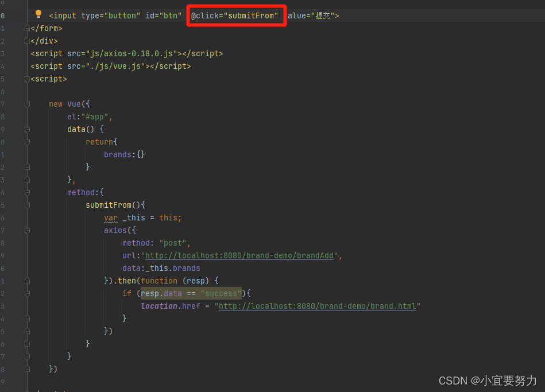
Task: Click the el:"#app" line text
Action: [90, 117]
